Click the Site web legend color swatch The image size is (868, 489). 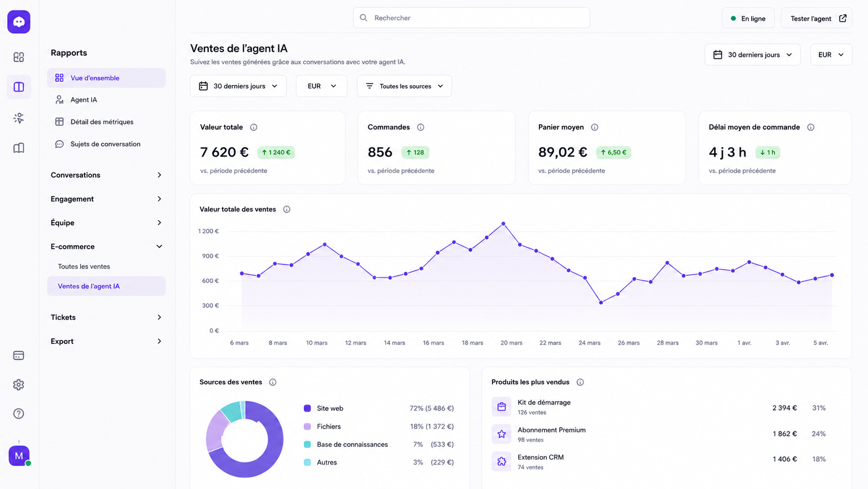[307, 408]
